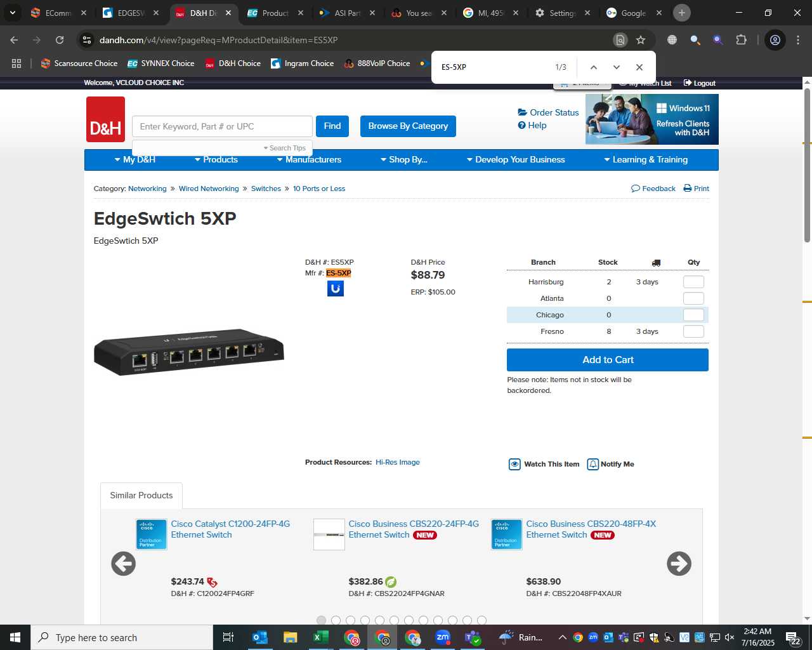
Task: Expand the Develop Your Business menu
Action: (x=516, y=160)
